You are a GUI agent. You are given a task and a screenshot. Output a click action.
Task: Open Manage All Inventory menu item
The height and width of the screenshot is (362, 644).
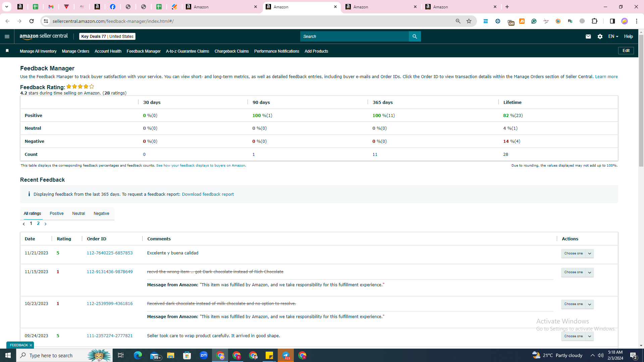coord(38,51)
